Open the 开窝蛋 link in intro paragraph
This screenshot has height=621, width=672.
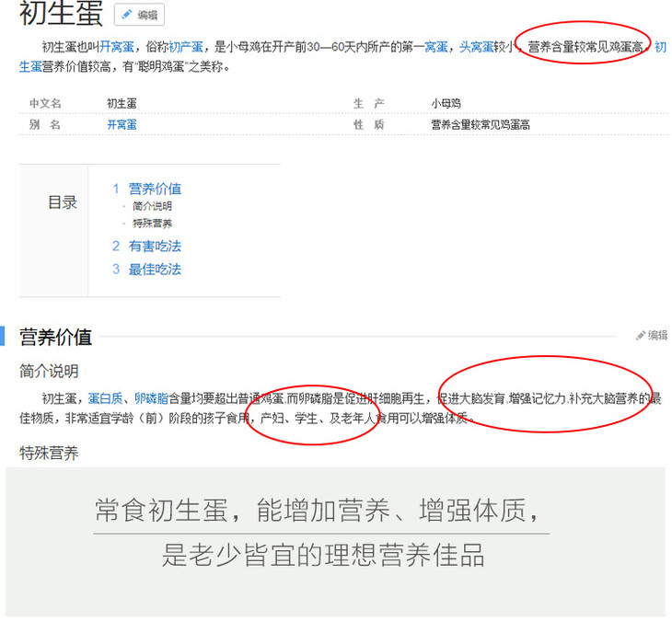[117, 47]
